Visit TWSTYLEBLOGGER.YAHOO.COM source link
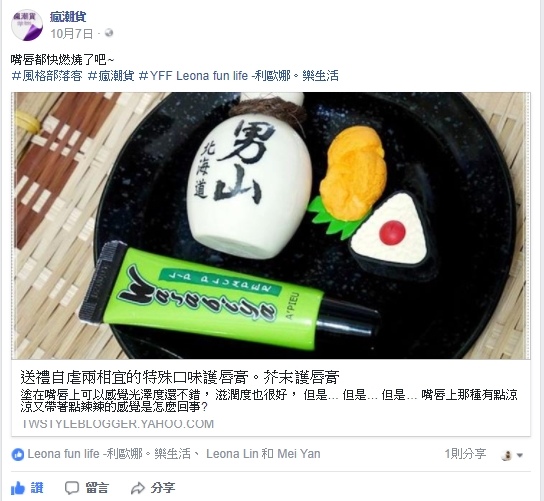 (118, 424)
